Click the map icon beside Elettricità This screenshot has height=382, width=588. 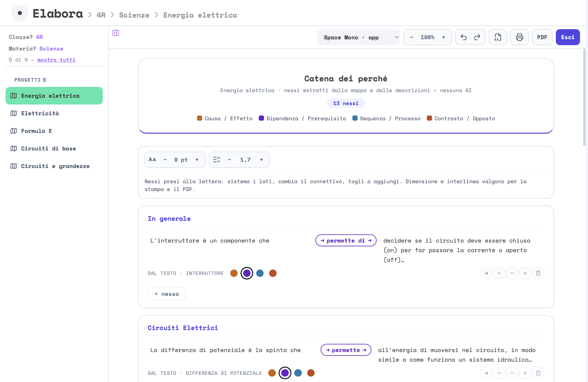[14, 113]
